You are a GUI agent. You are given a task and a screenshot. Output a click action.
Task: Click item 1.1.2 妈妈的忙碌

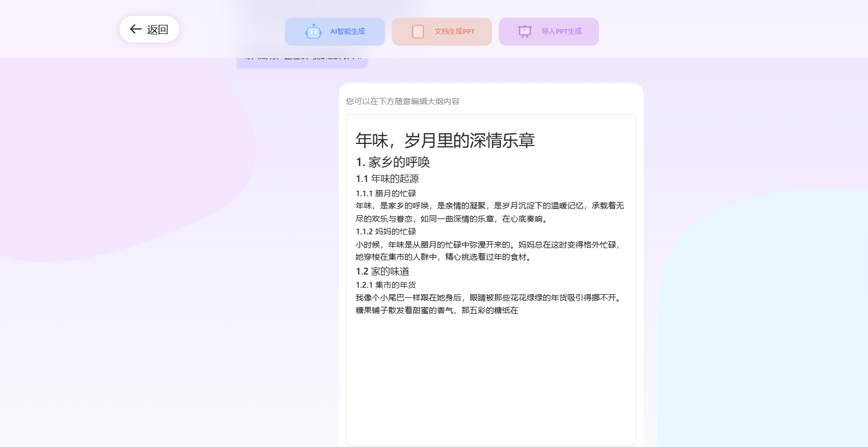coord(385,232)
